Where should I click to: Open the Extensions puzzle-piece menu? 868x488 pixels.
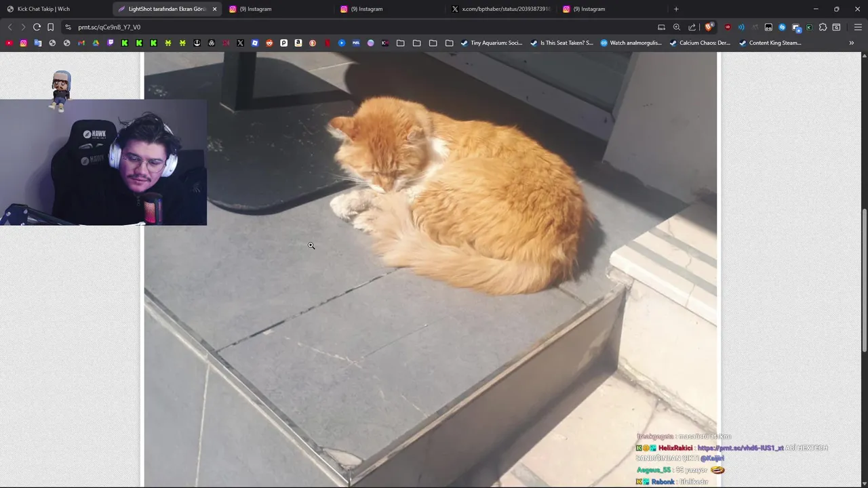click(x=823, y=27)
